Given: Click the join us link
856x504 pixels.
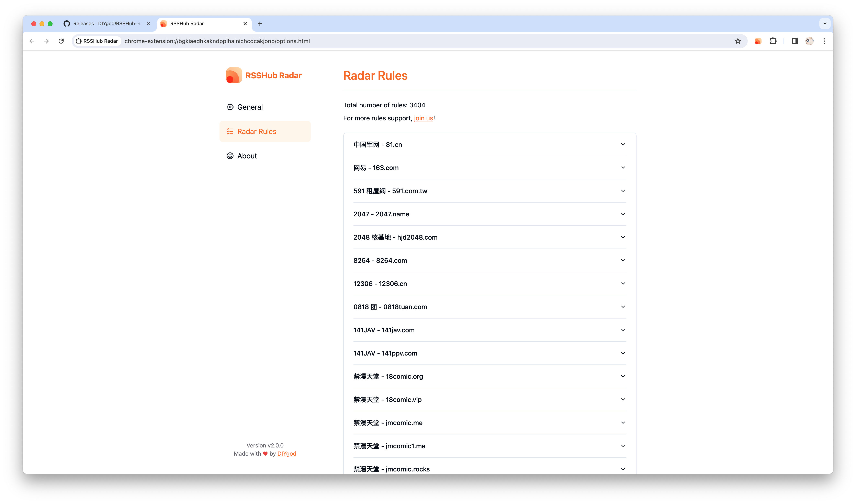Looking at the screenshot, I should point(423,118).
